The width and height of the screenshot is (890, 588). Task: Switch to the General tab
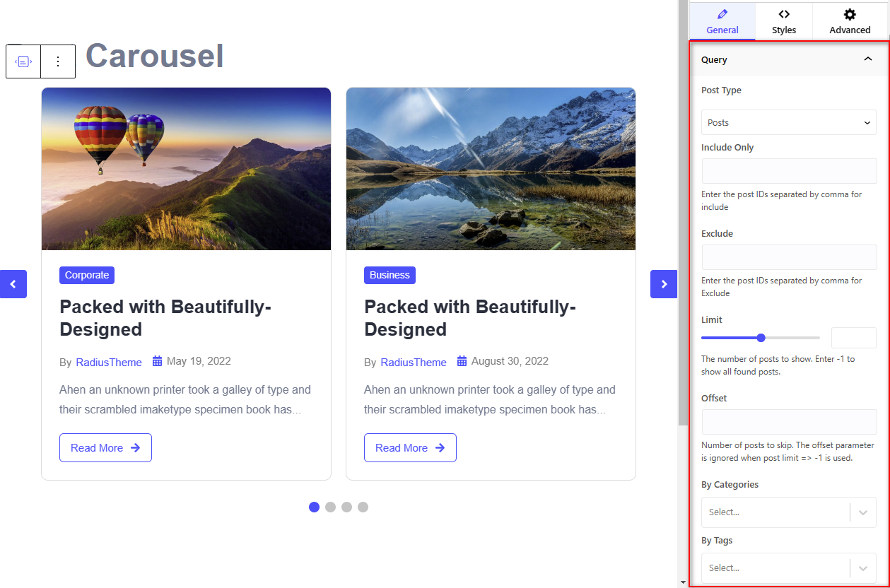(x=722, y=21)
